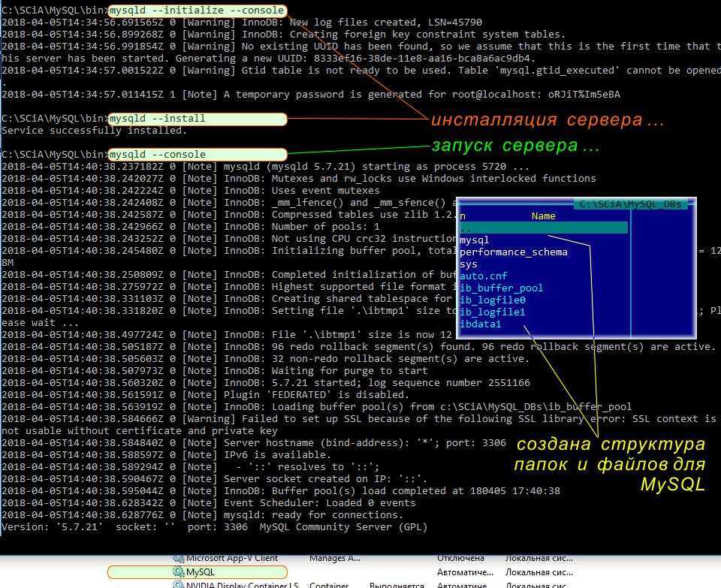The width and height of the screenshot is (721, 588).
Task: Go to parent directory '..' entry
Action: click(x=466, y=228)
